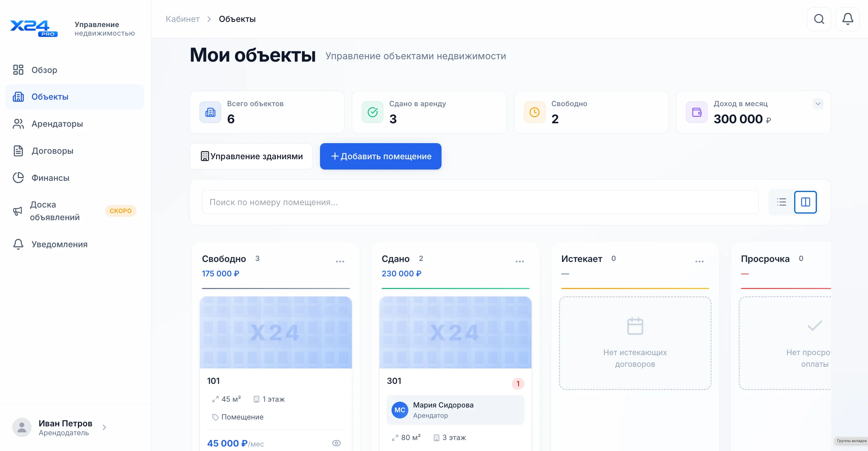Viewport: 868px width, 451px height.
Task: Go to Арендаторы in the sidebar
Action: (x=57, y=124)
